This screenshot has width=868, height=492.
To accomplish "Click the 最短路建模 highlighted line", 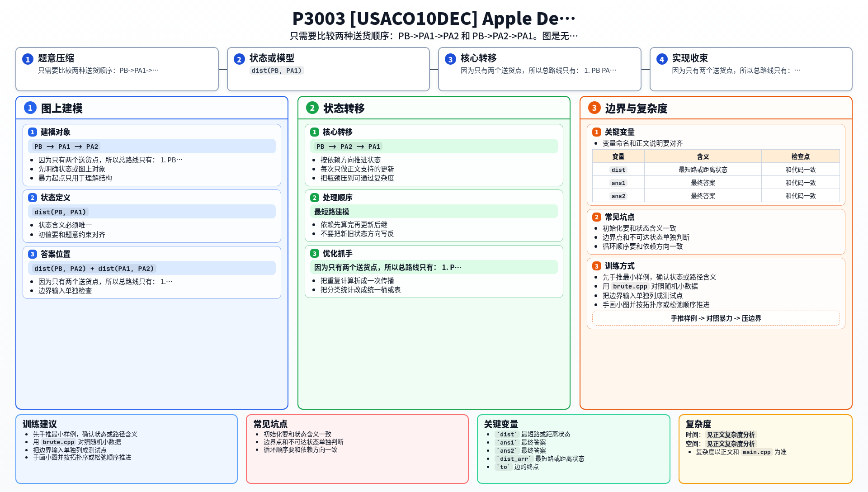I will point(434,212).
